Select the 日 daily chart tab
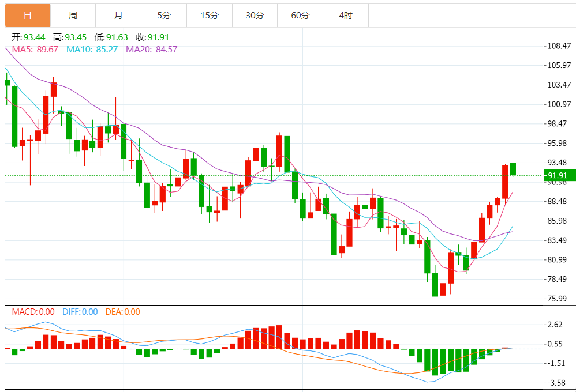The image size is (576, 392). pos(28,16)
